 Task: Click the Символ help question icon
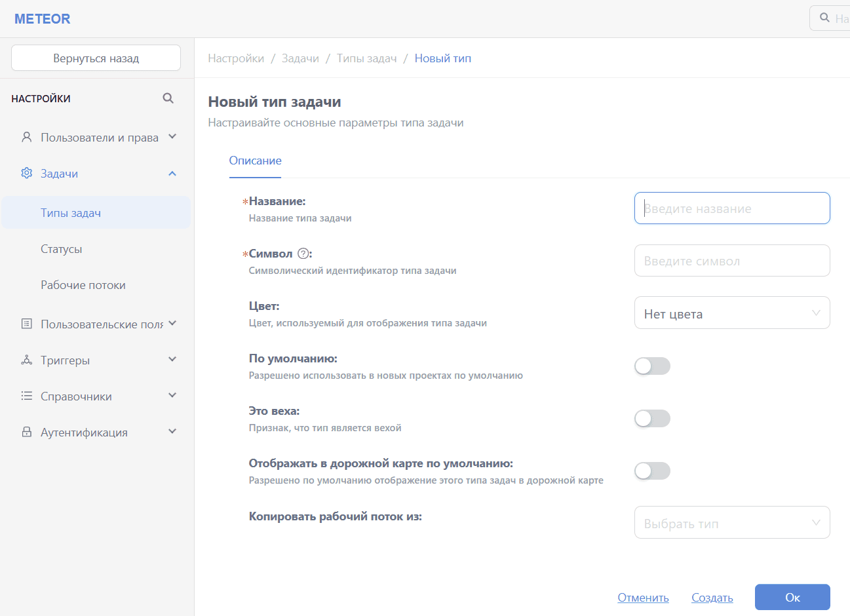click(x=303, y=254)
